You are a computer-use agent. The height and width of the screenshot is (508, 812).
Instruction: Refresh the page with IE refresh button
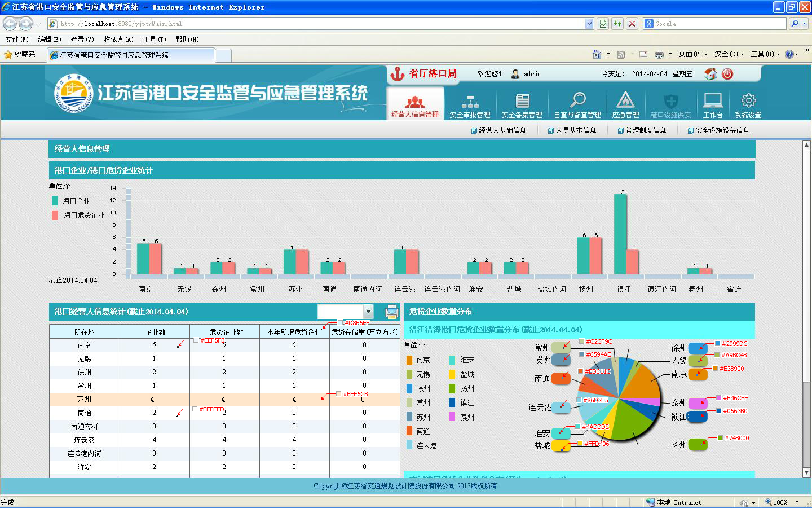617,24
